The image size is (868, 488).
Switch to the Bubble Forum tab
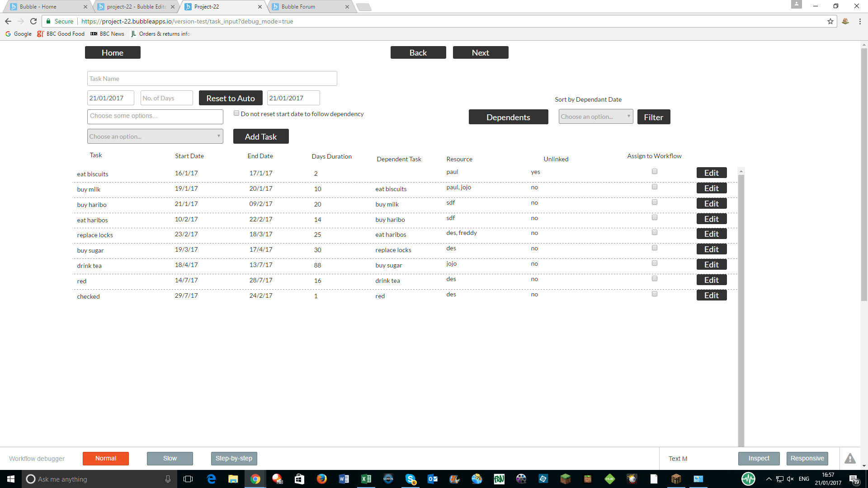pos(298,7)
